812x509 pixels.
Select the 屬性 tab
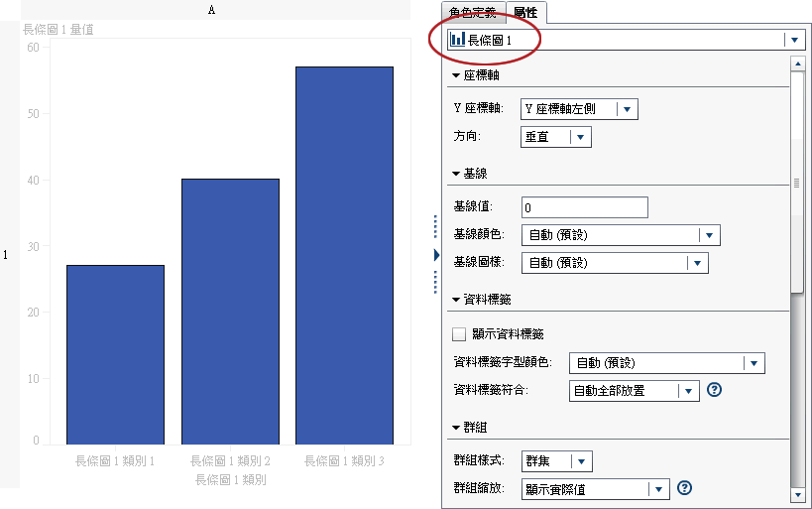(x=525, y=13)
